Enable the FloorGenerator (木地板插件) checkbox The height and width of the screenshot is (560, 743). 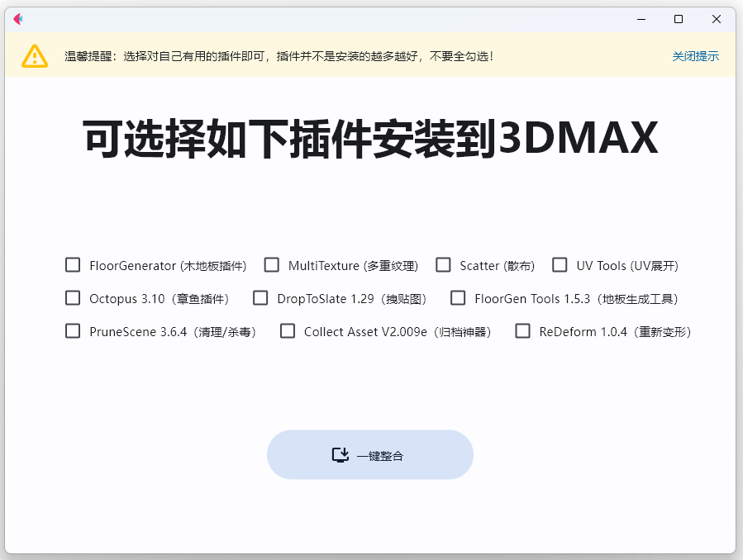tap(73, 265)
